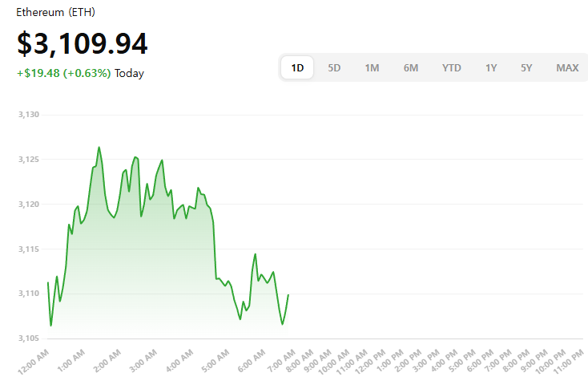588x377 pixels.
Task: Click the Today label beside the change
Action: pos(130,74)
